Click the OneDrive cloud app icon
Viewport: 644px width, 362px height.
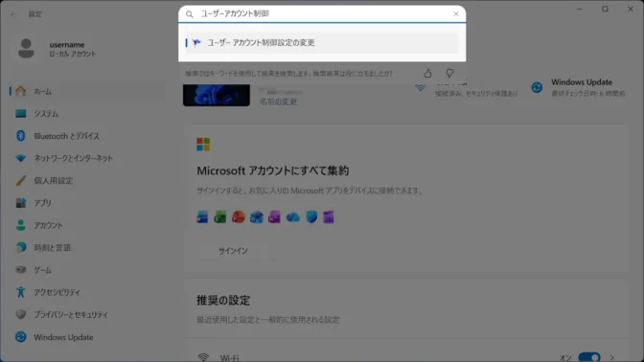click(293, 217)
